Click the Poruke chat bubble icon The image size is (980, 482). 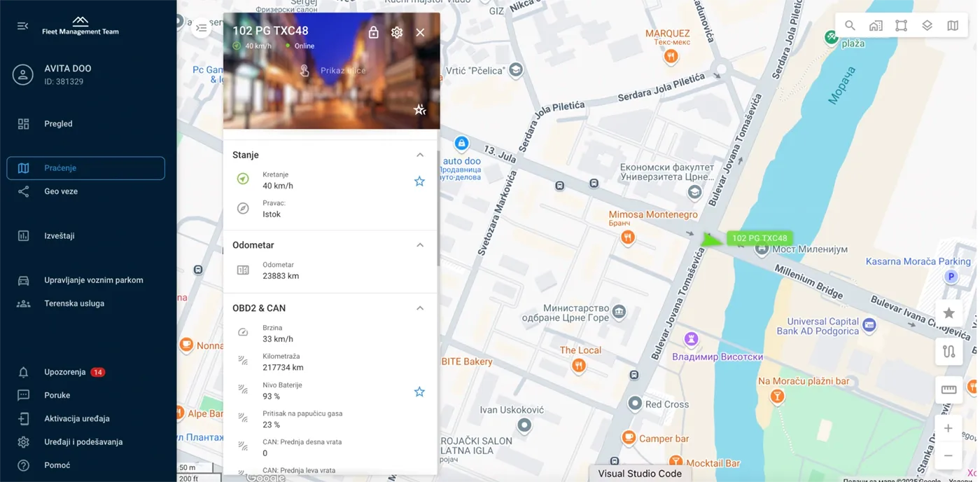(x=23, y=395)
